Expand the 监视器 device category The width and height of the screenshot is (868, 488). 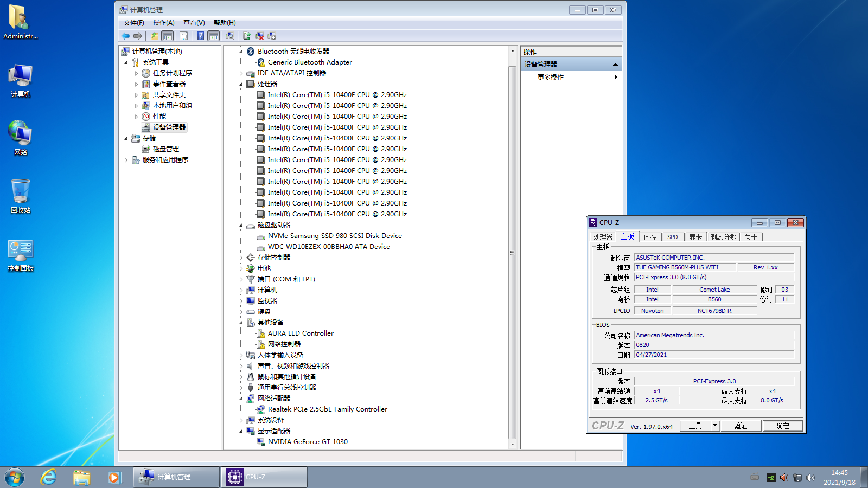click(241, 301)
